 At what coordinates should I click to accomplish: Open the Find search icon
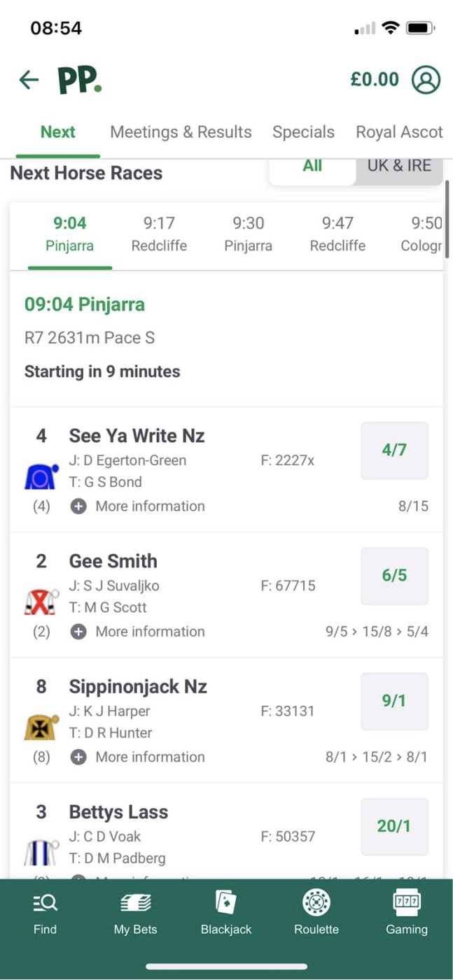tap(45, 909)
